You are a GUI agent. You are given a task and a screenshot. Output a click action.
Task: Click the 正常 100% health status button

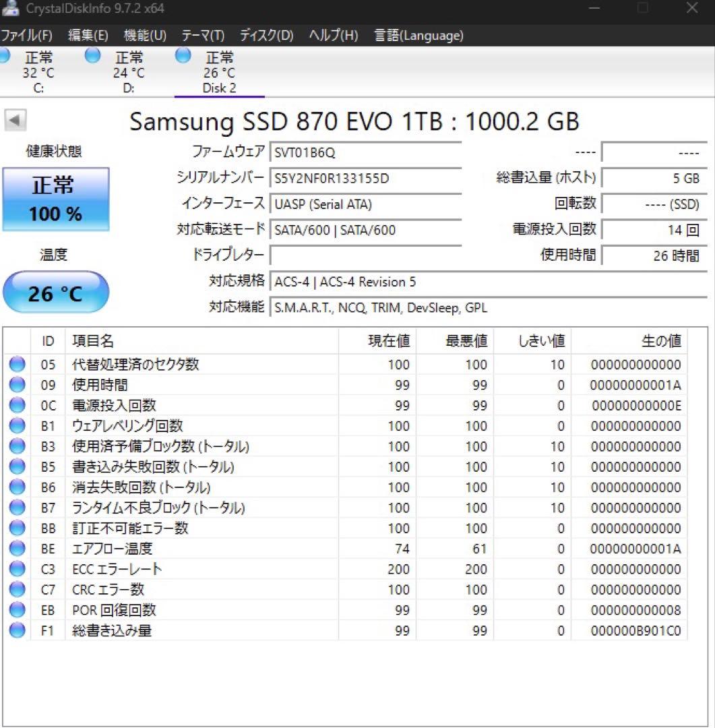pyautogui.click(x=56, y=198)
